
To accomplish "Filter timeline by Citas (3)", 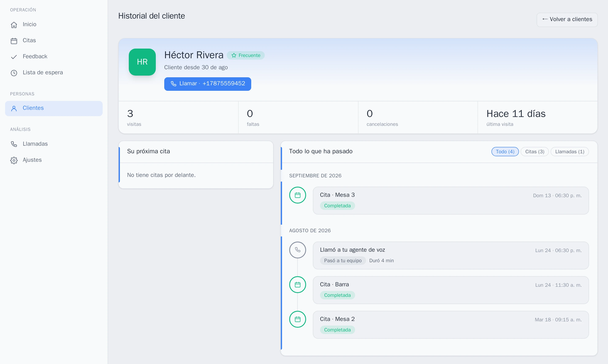I will 535,152.
